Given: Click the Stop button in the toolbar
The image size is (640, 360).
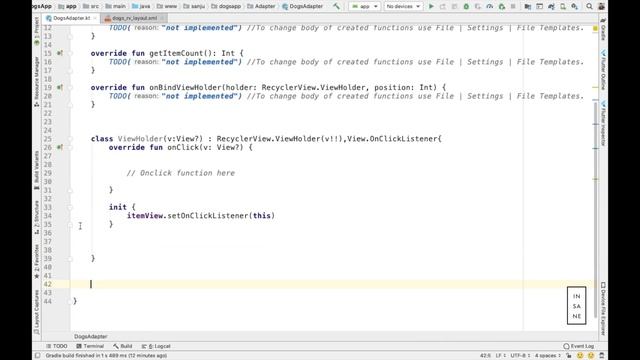Looking at the screenshot, I should tap(513, 6).
